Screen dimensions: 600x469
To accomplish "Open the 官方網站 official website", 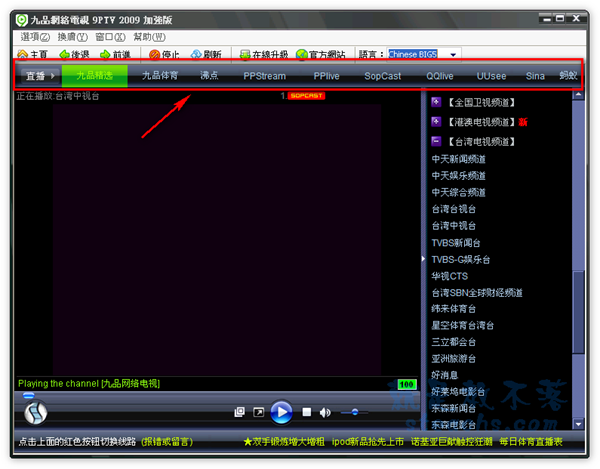I will [321, 54].
